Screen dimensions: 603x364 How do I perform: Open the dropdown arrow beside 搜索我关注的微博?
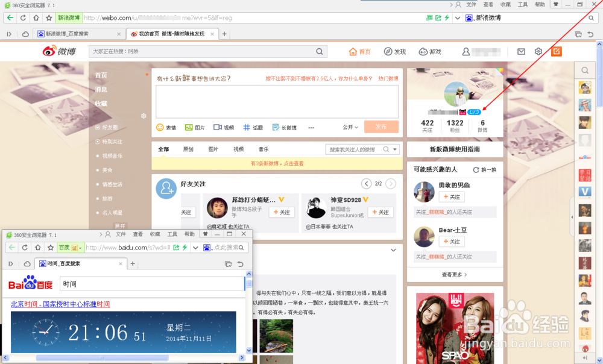tap(395, 149)
